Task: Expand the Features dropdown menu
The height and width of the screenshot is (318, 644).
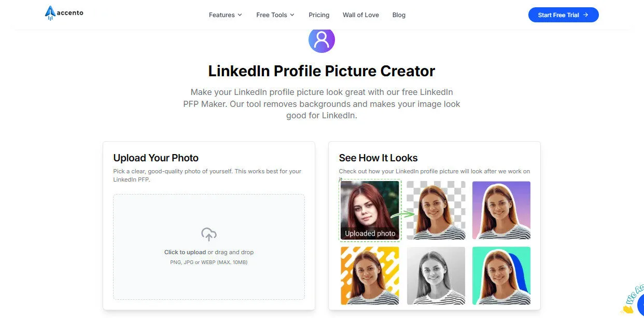Action: pos(225,15)
